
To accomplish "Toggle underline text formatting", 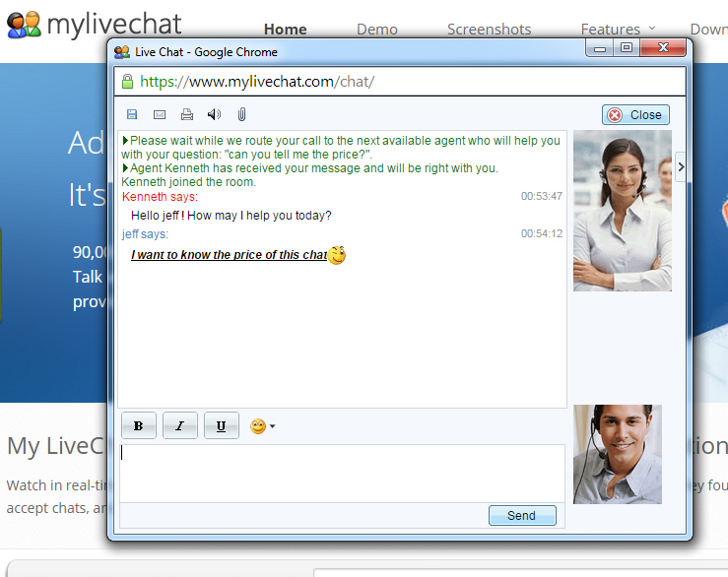I will (x=222, y=426).
